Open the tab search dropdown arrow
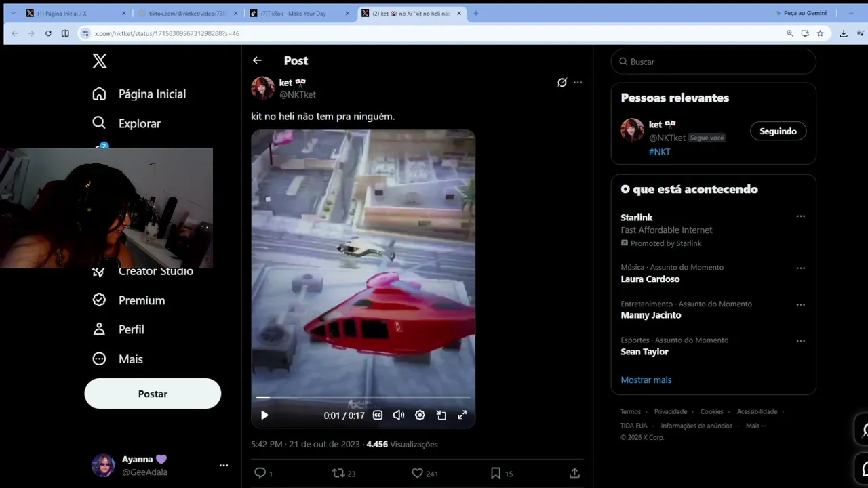 [x=12, y=14]
